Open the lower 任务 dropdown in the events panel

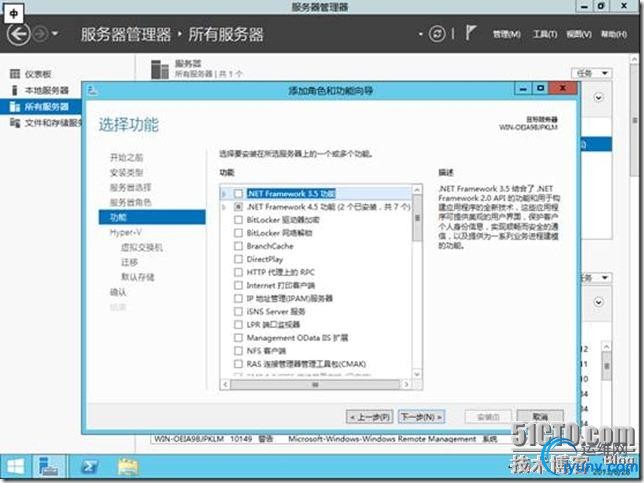point(594,278)
